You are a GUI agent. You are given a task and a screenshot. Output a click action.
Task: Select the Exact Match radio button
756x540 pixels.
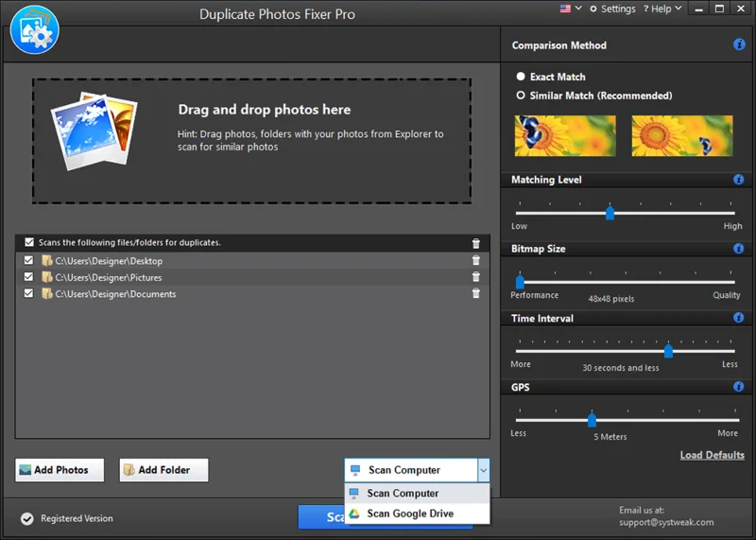(521, 77)
